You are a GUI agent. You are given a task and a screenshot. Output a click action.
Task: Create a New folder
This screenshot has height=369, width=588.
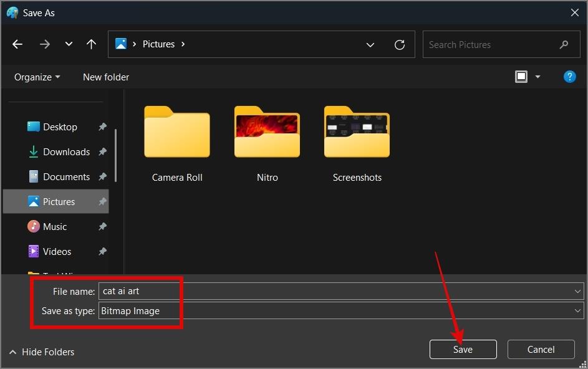click(106, 77)
